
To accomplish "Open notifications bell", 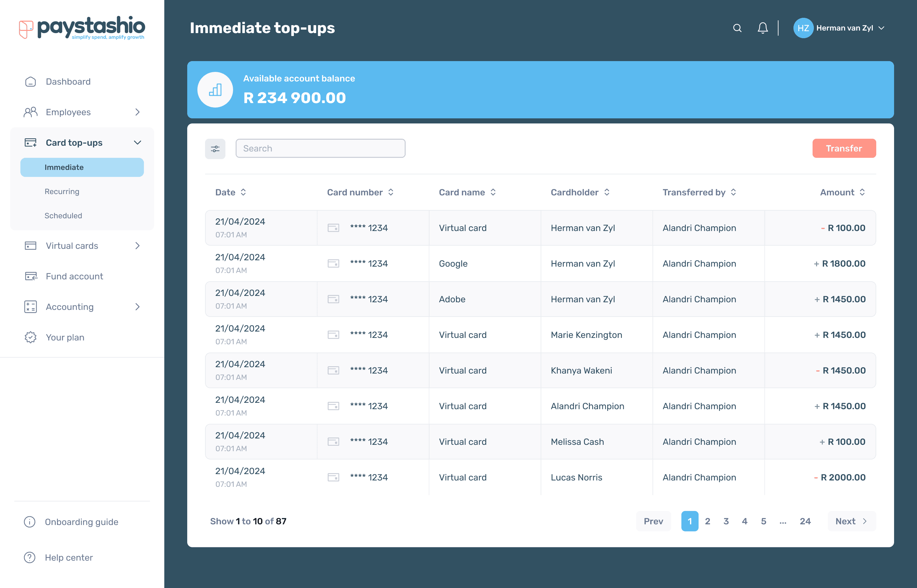I will [763, 28].
